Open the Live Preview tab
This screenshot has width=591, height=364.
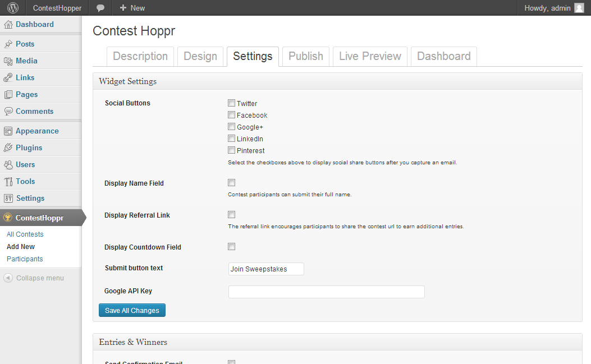370,57
